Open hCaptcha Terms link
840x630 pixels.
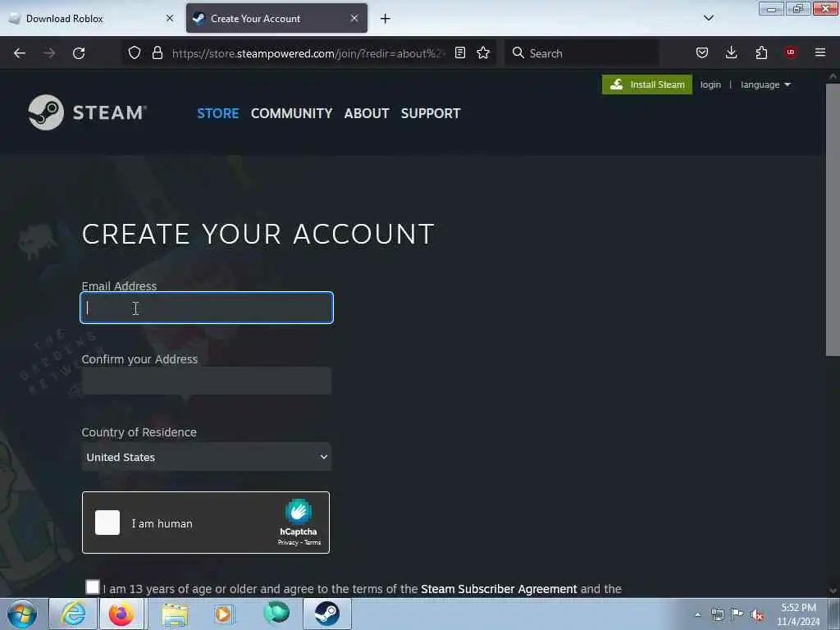(x=313, y=543)
